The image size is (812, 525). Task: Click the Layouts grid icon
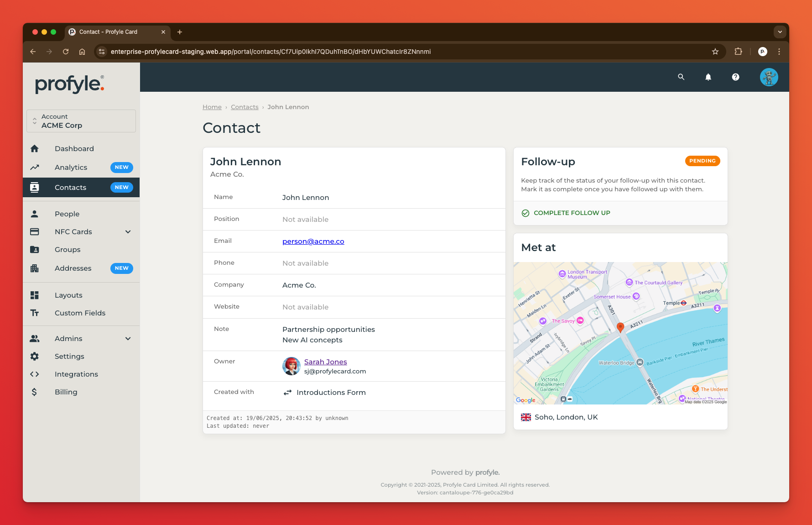[35, 295]
